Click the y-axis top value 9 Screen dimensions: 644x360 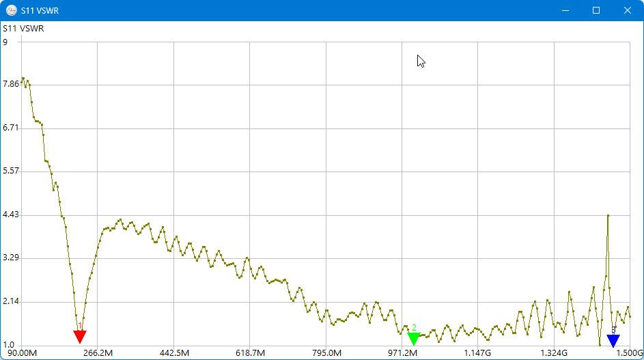[5, 42]
